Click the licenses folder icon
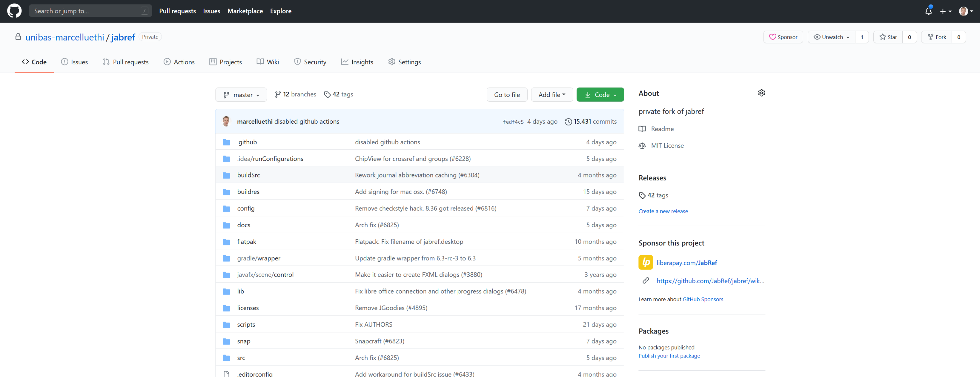The image size is (980, 377). click(226, 308)
